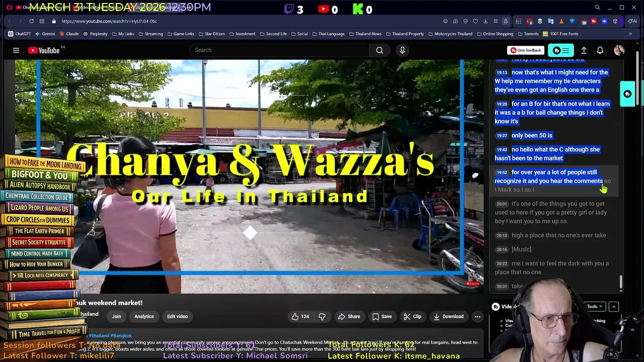Click the video player frame
Image resolution: width=644 pixels, height=362 pixels.
[x=249, y=176]
